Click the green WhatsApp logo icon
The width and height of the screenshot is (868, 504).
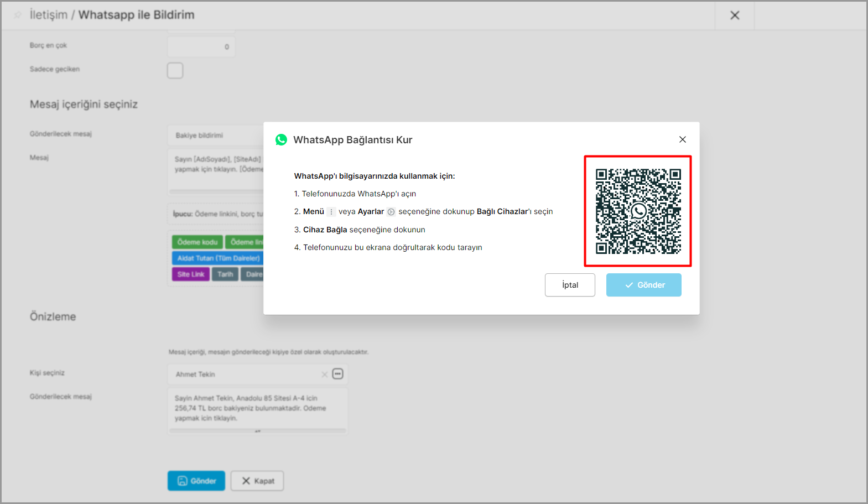click(281, 140)
